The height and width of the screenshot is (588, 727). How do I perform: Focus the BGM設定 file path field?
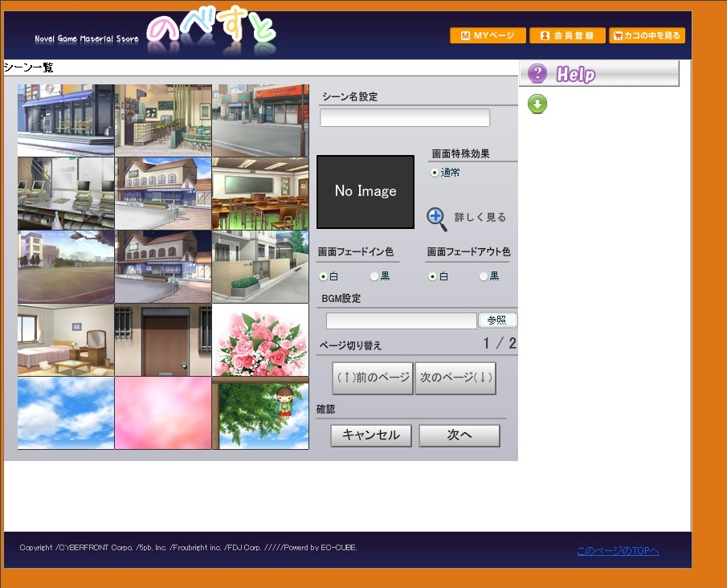[401, 321]
